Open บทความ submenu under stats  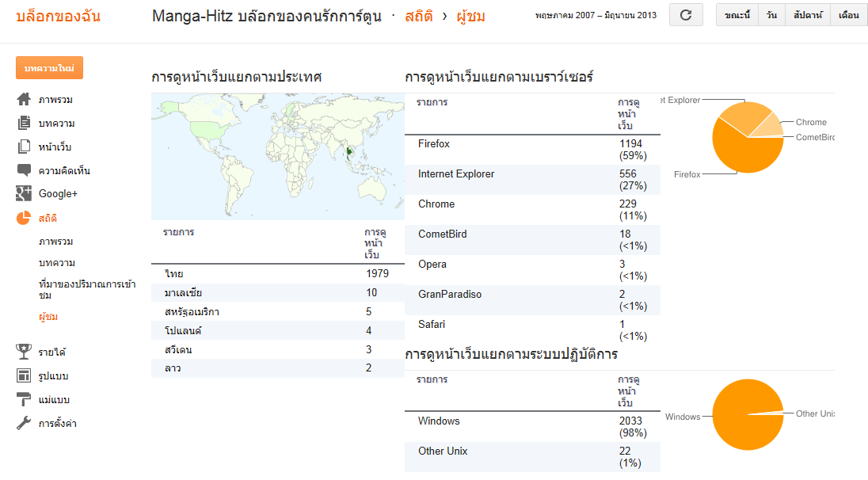pyautogui.click(x=57, y=262)
